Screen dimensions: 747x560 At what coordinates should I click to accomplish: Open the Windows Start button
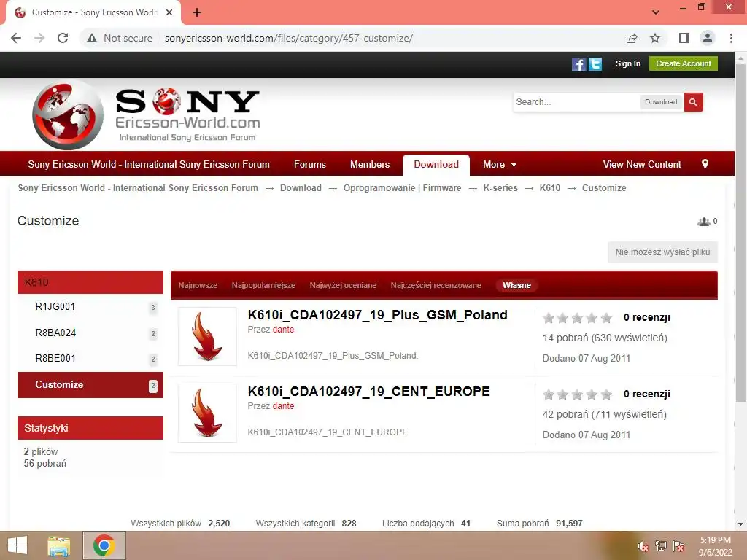pyautogui.click(x=18, y=545)
